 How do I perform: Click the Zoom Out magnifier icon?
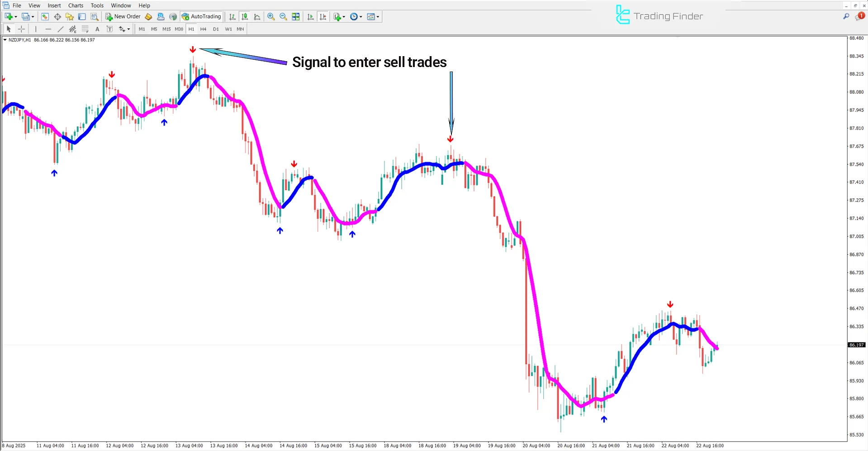[x=283, y=17]
